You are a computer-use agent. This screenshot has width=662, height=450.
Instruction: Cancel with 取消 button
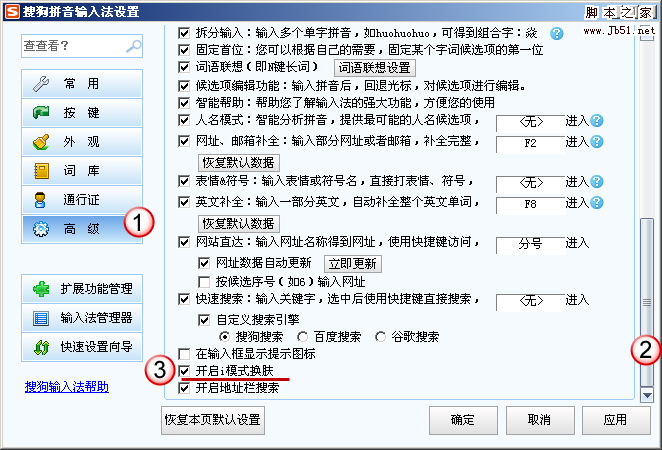540,420
